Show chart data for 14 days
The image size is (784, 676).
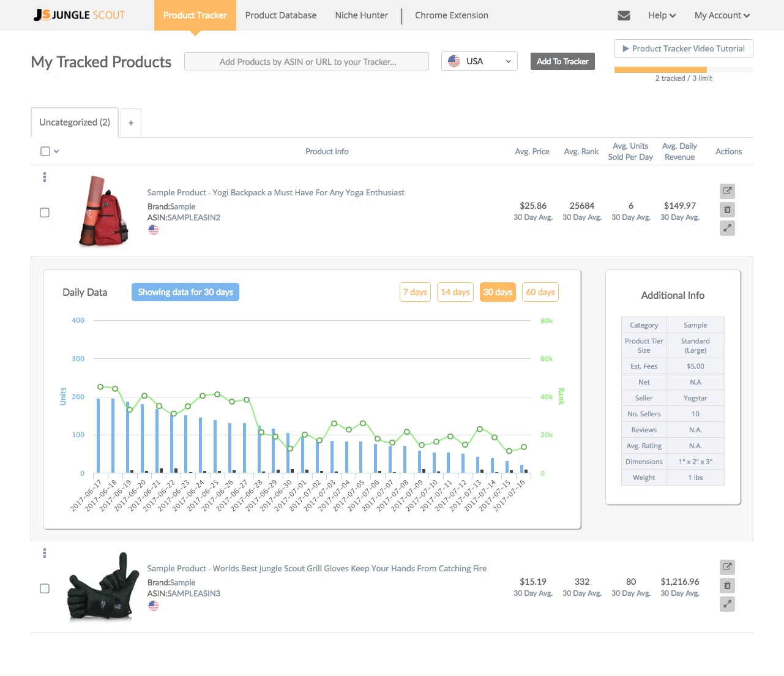pos(455,292)
